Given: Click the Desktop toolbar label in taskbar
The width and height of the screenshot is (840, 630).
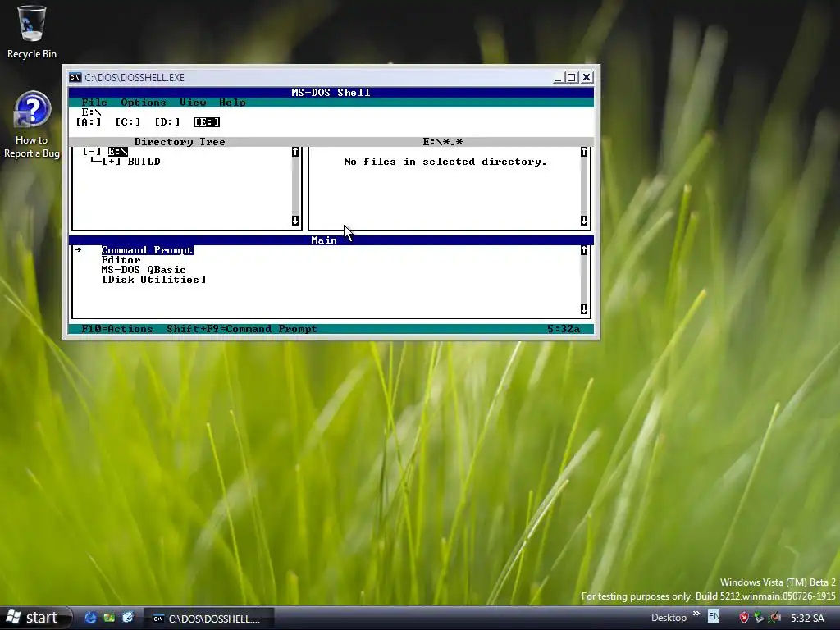Looking at the screenshot, I should [x=669, y=618].
